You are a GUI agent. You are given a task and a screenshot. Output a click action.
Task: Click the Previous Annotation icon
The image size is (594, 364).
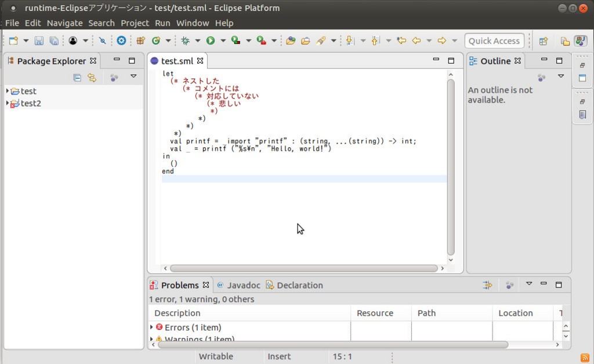tap(375, 41)
